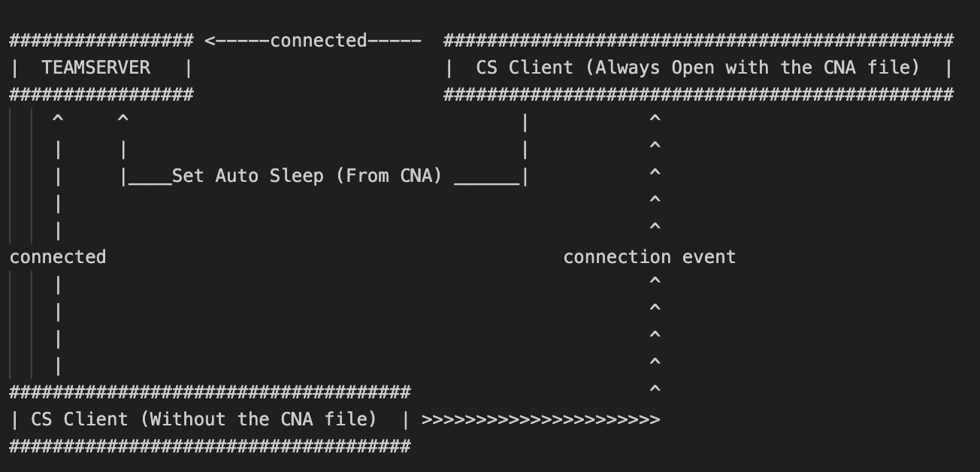The height and width of the screenshot is (472, 980).
Task: Click the hash border below the bottom CS Client box
Action: click(210, 446)
